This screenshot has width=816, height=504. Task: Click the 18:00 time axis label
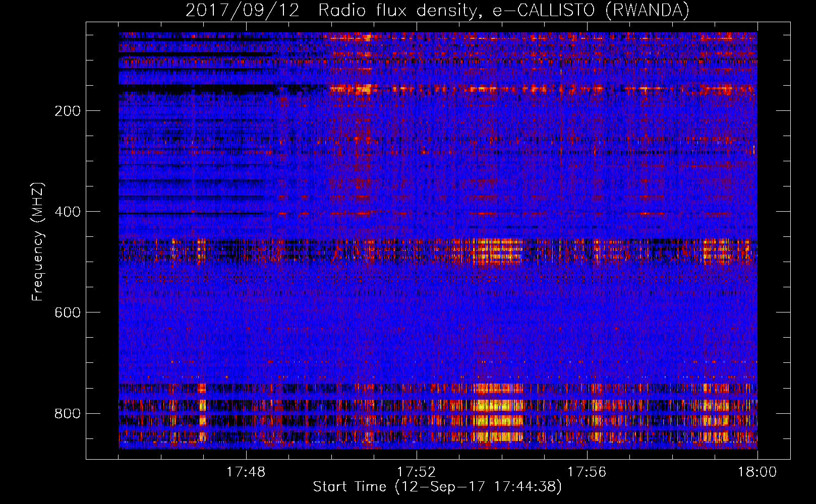pos(757,472)
